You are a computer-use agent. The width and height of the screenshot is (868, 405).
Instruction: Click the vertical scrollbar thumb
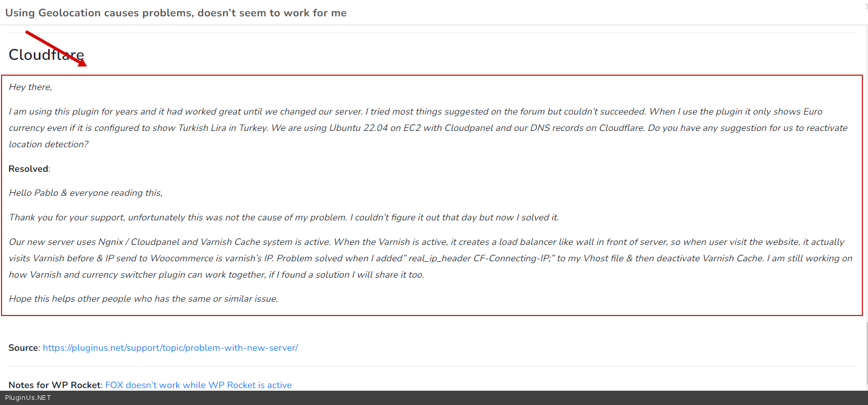coord(866,353)
